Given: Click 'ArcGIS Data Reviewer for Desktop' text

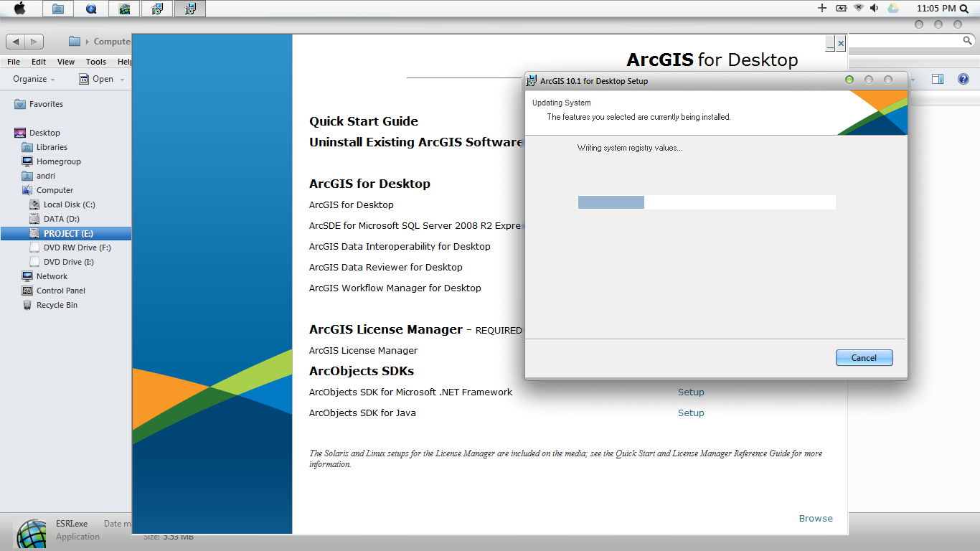Looking at the screenshot, I should pyautogui.click(x=386, y=267).
